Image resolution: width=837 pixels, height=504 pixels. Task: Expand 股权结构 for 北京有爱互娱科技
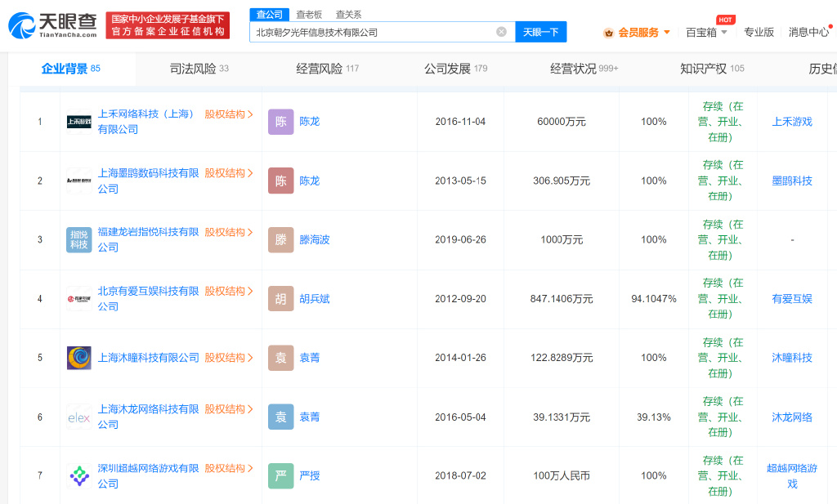coord(229,291)
